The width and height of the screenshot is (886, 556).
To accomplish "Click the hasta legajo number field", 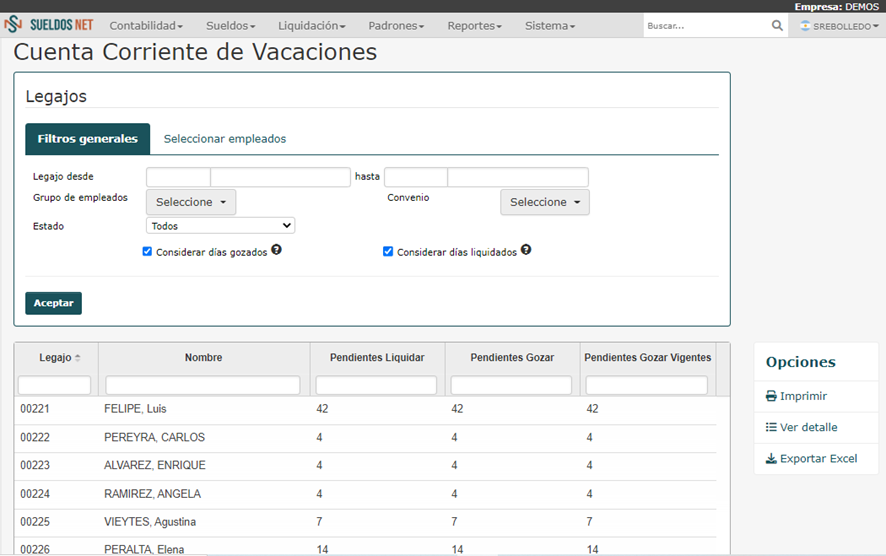I will (x=416, y=177).
